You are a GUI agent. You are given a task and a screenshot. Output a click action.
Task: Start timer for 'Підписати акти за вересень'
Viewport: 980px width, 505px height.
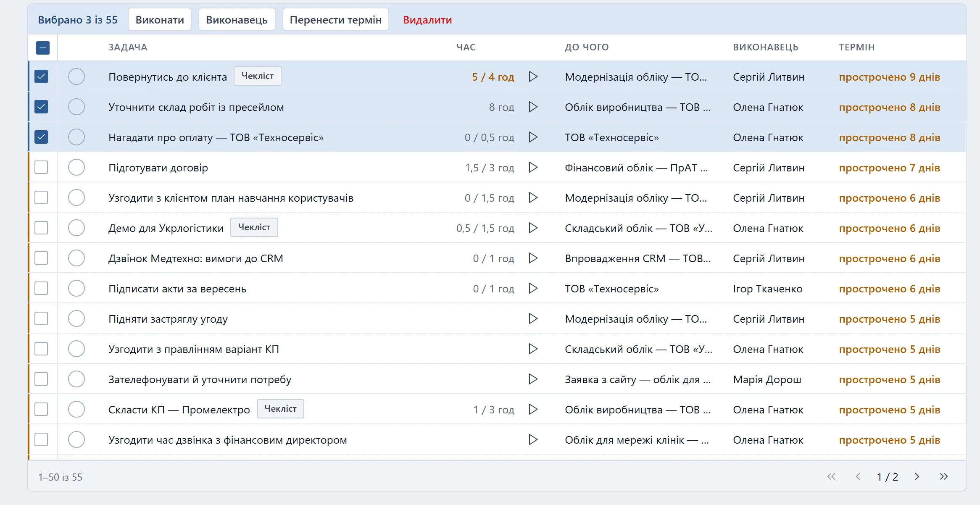[x=533, y=288]
